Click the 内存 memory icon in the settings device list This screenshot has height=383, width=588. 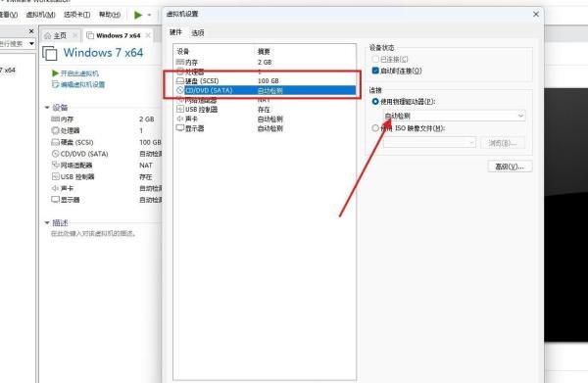coord(180,62)
